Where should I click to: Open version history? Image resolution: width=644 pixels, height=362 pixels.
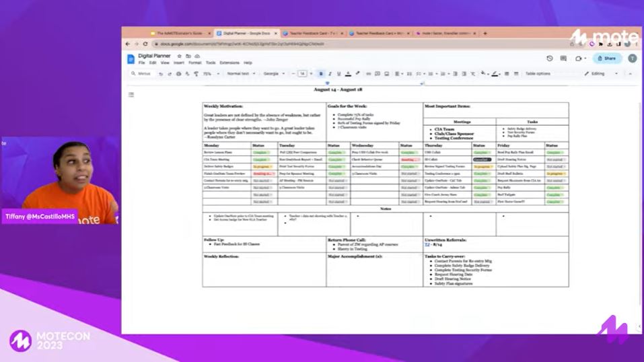[x=550, y=59]
